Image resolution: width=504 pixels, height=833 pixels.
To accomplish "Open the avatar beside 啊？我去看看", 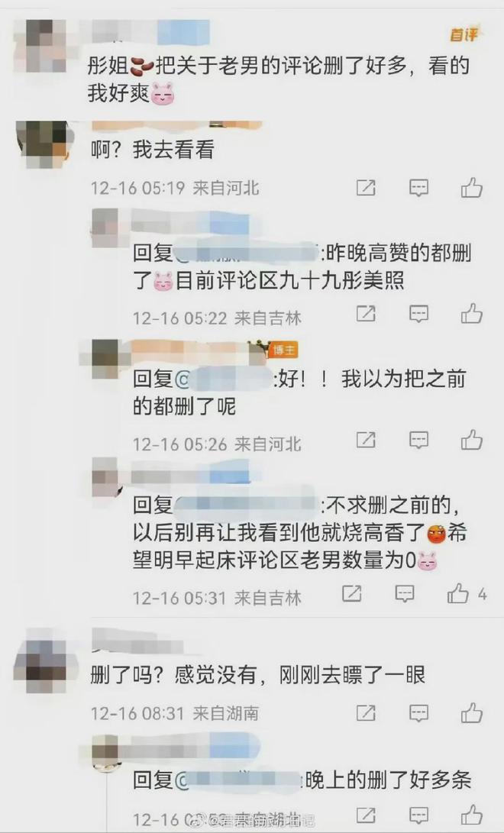I will coord(44,143).
